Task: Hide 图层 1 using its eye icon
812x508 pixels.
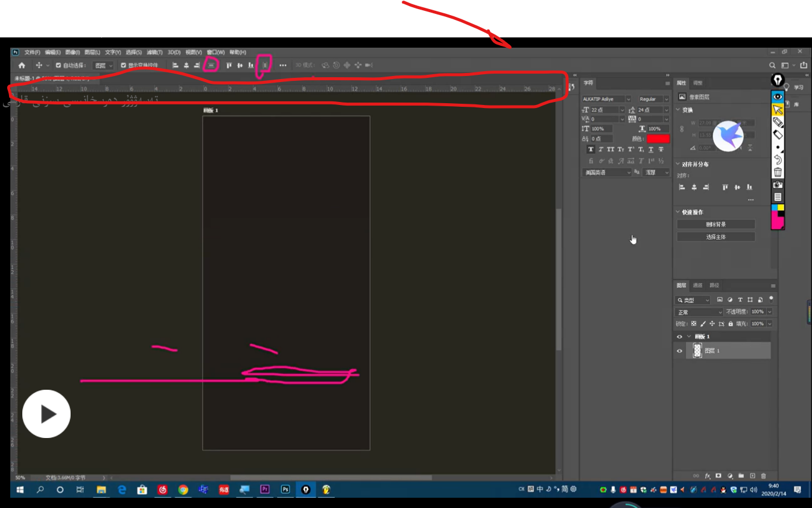Action: (x=680, y=351)
